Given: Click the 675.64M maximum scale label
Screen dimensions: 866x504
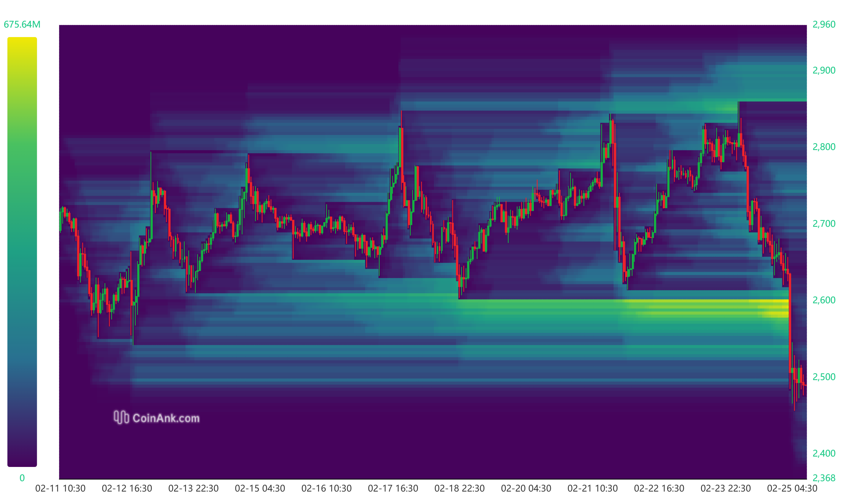Looking at the screenshot, I should [x=22, y=24].
